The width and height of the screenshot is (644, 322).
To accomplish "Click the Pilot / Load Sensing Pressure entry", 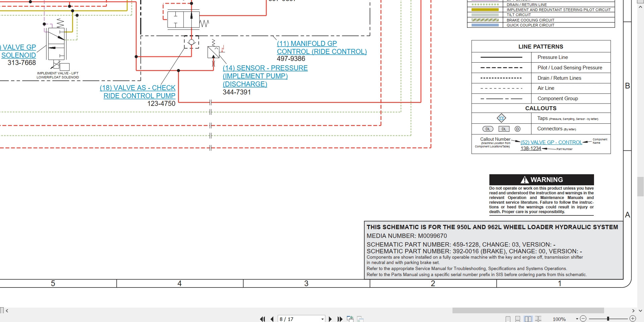I will pos(570,68).
